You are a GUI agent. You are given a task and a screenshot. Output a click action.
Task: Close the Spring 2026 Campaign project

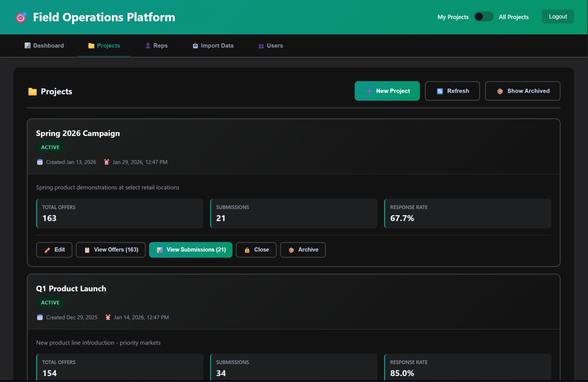256,250
